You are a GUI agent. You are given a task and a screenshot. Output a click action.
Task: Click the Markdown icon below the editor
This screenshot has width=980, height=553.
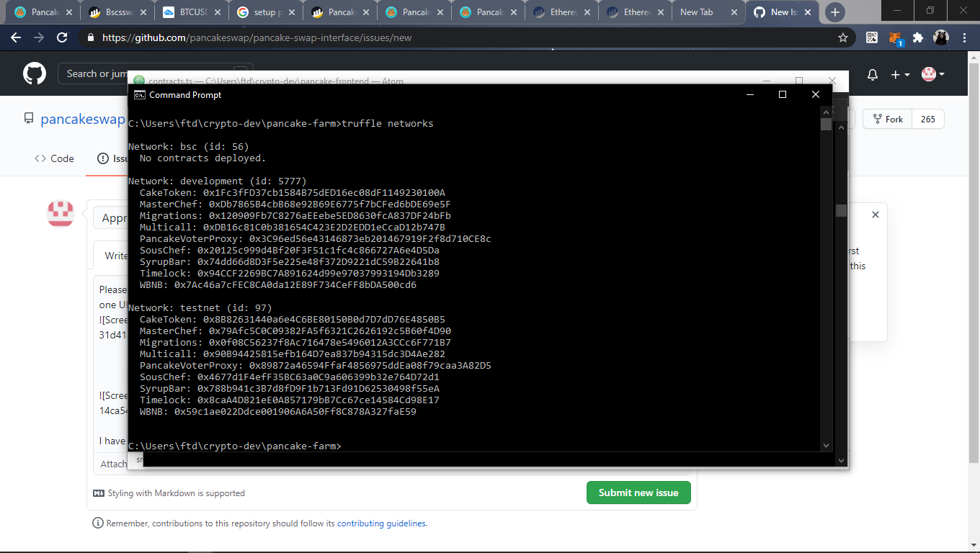point(99,493)
